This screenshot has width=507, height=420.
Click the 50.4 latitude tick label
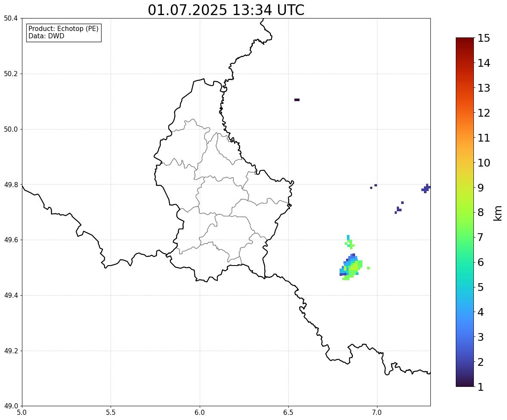pos(11,19)
